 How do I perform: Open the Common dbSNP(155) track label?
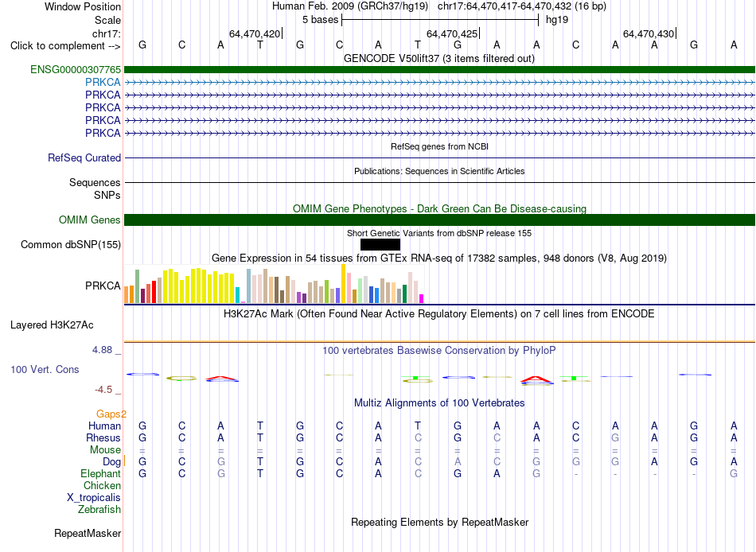pos(71,244)
